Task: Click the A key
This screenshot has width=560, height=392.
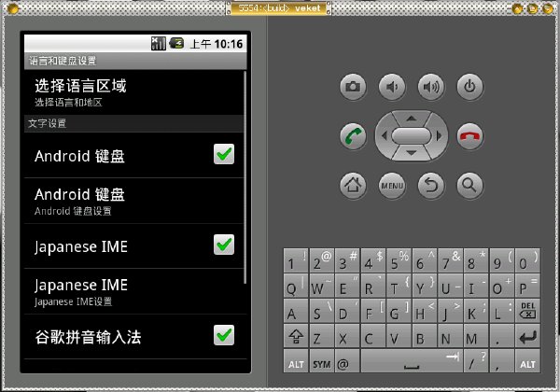Action: pyautogui.click(x=296, y=311)
